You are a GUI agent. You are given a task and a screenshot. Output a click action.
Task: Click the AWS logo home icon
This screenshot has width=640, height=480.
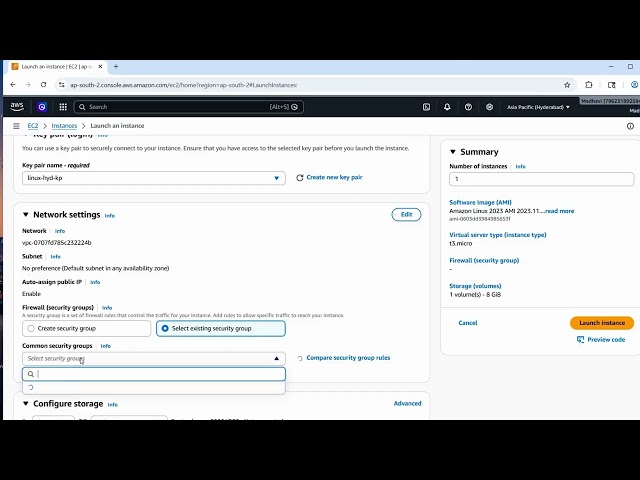17,107
